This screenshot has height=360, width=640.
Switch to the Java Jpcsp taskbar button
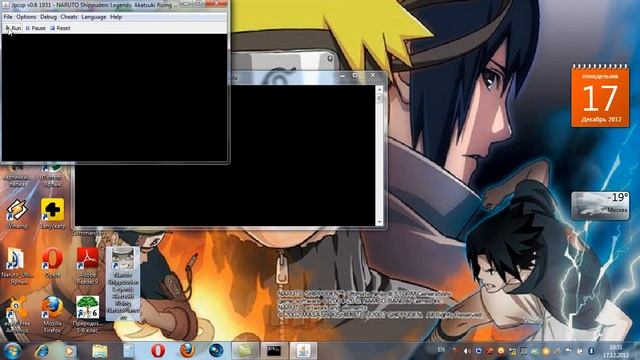tap(303, 351)
